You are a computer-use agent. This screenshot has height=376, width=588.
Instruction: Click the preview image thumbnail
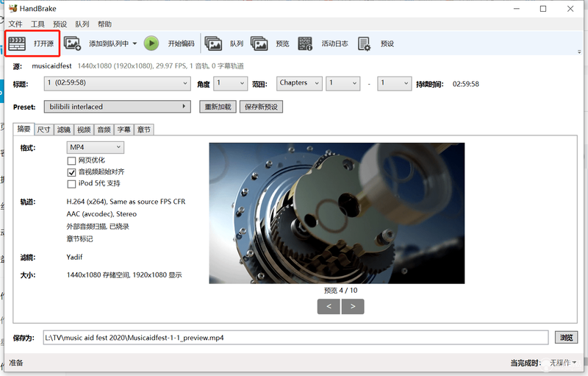(x=337, y=213)
